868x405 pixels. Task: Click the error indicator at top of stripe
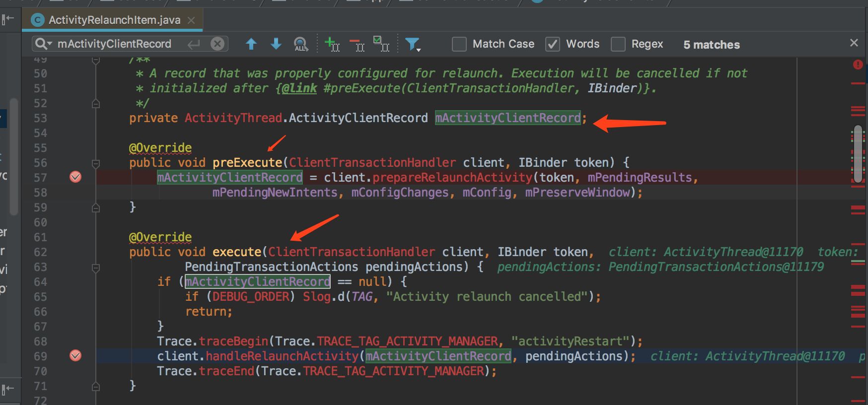[x=858, y=65]
